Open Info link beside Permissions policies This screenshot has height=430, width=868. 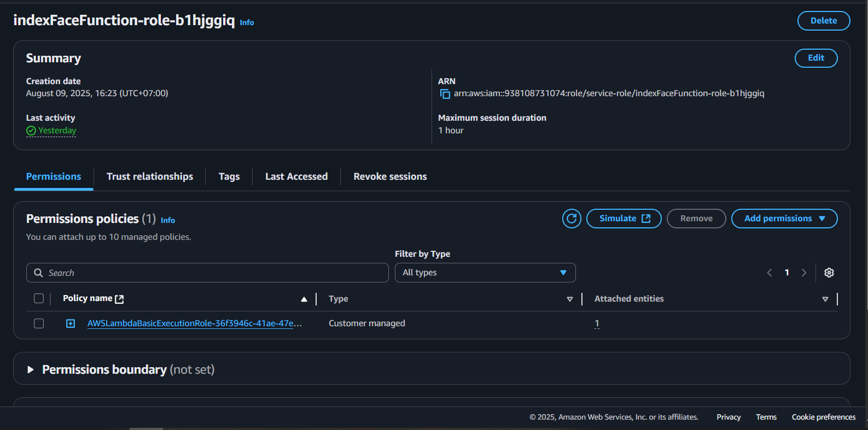tap(168, 220)
